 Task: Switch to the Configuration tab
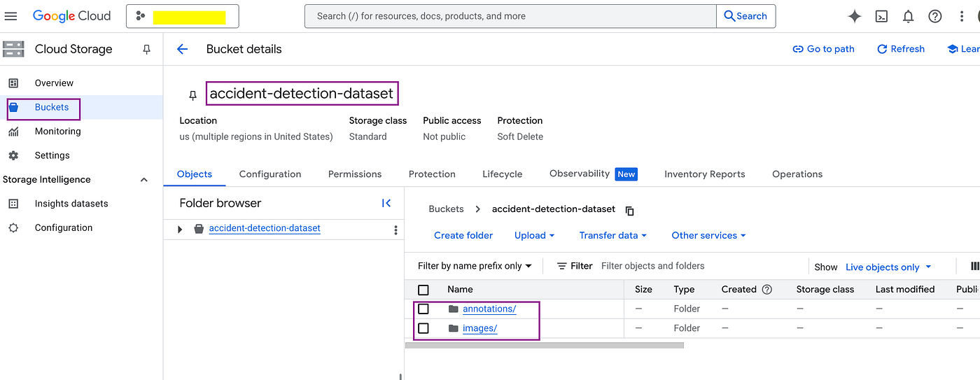pyautogui.click(x=270, y=174)
